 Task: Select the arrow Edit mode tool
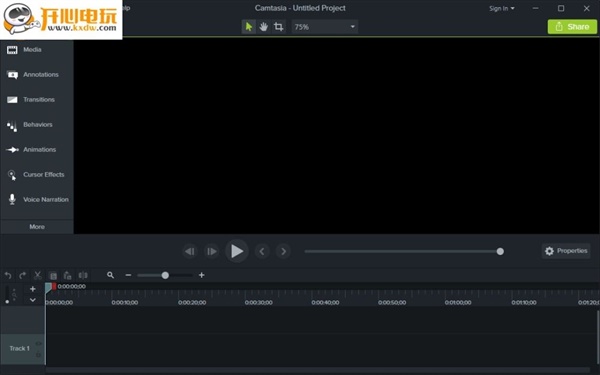pos(249,27)
